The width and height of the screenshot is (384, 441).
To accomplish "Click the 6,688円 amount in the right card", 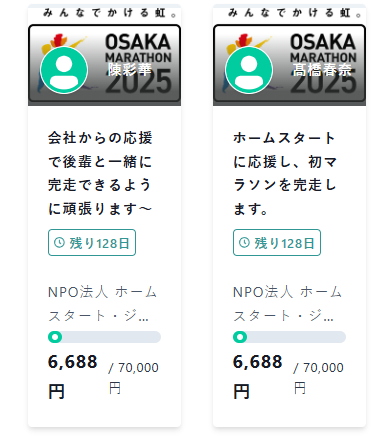I will coord(258,377).
